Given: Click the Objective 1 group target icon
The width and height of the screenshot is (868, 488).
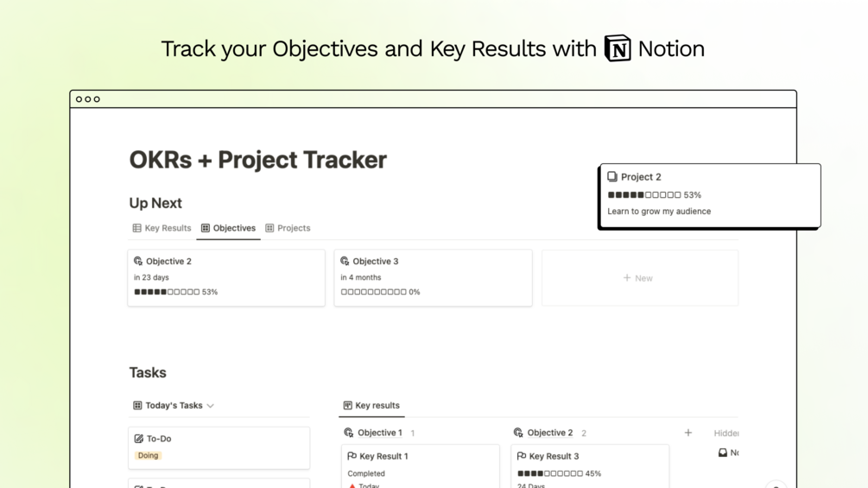Looking at the screenshot, I should click(349, 433).
